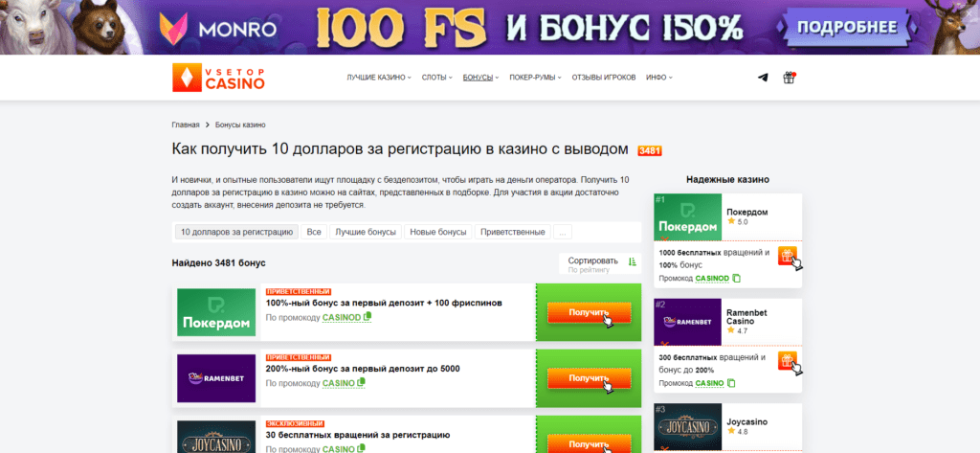The height and width of the screenshot is (453, 980).
Task: Select the Приветственные filter
Action: pos(513,232)
